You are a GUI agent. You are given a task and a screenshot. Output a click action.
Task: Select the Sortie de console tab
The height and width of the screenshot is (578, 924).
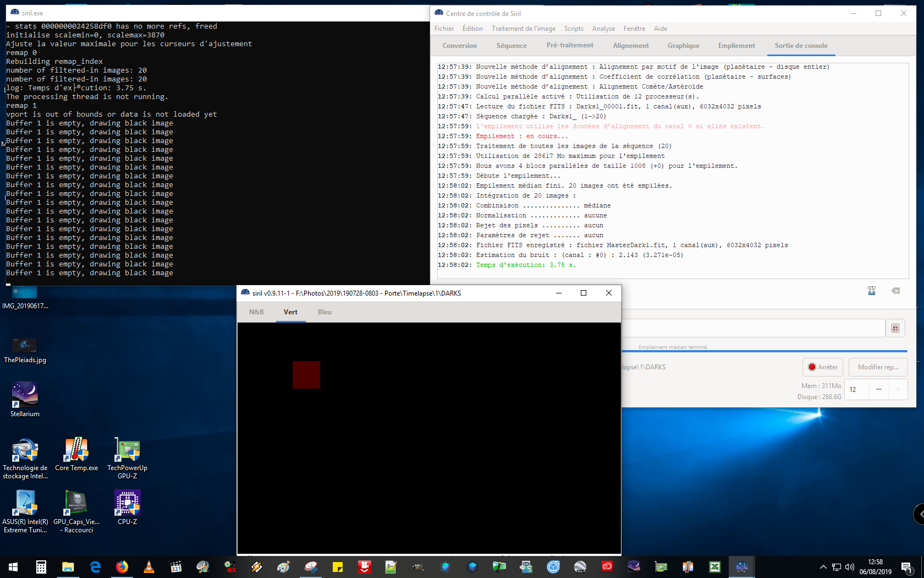coord(801,46)
